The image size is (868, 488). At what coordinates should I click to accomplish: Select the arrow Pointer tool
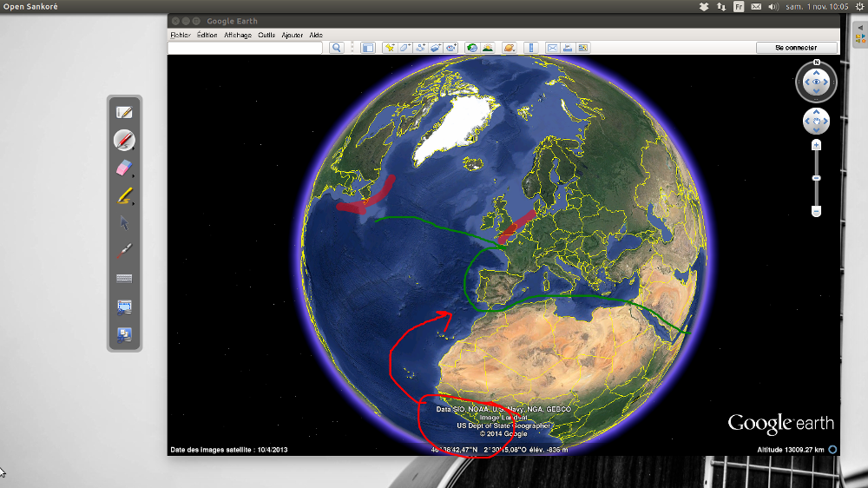click(124, 223)
